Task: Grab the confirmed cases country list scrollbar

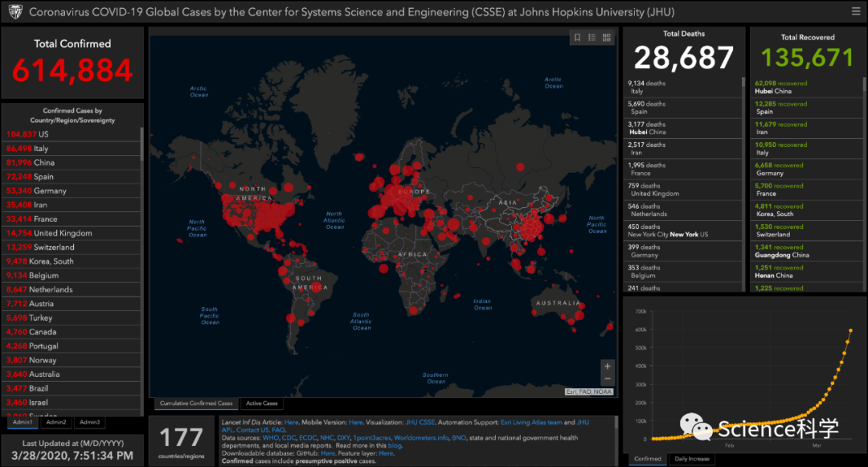Action: pyautogui.click(x=142, y=145)
